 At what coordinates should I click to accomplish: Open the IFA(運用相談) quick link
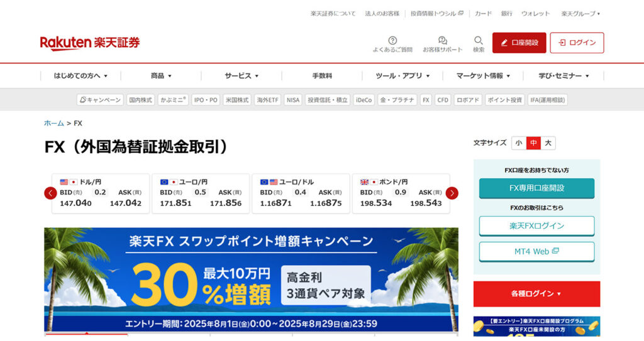point(548,100)
